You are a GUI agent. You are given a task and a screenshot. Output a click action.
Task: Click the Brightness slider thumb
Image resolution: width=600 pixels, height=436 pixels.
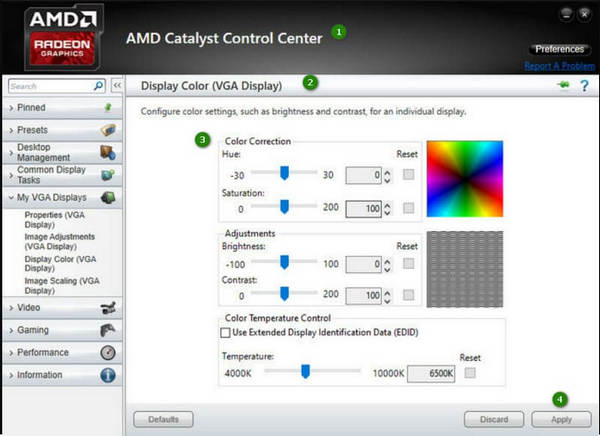pyautogui.click(x=284, y=263)
